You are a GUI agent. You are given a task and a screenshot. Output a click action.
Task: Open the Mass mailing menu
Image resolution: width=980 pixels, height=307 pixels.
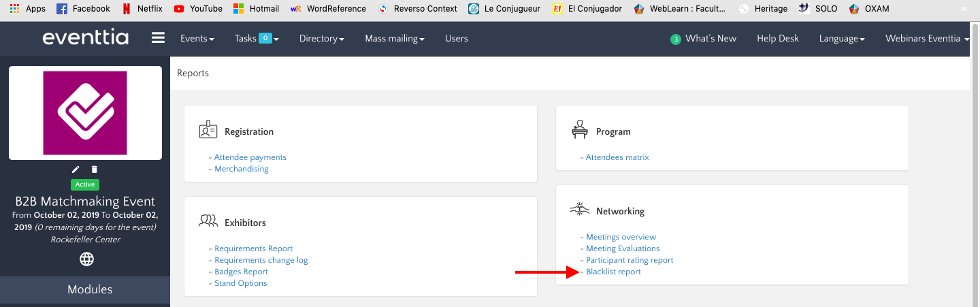point(394,38)
